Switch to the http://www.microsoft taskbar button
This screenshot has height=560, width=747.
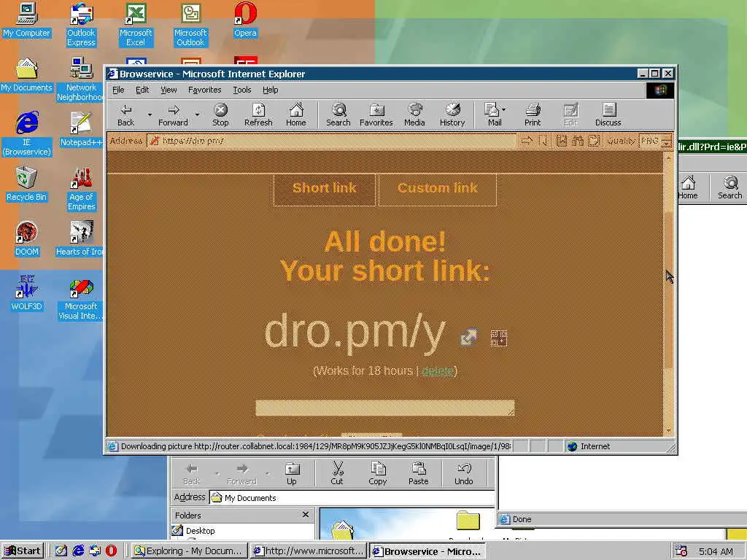coord(309,551)
